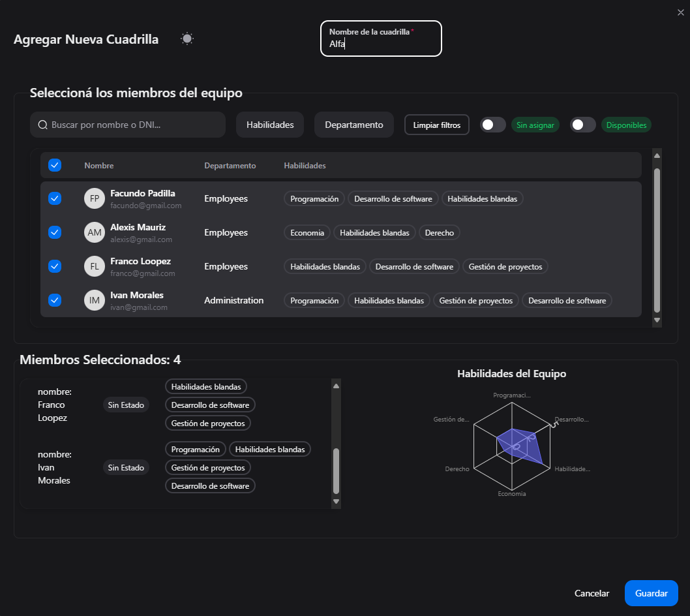
Task: Turn on the Disponibles toggle
Action: click(x=583, y=125)
